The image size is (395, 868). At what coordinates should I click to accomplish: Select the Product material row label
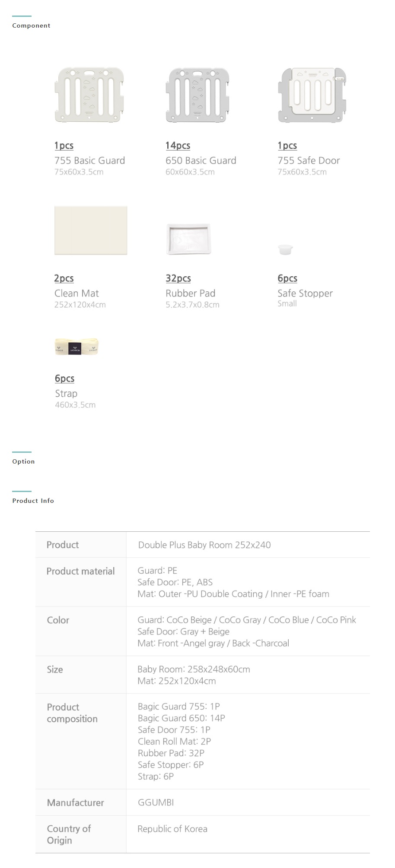(80, 571)
